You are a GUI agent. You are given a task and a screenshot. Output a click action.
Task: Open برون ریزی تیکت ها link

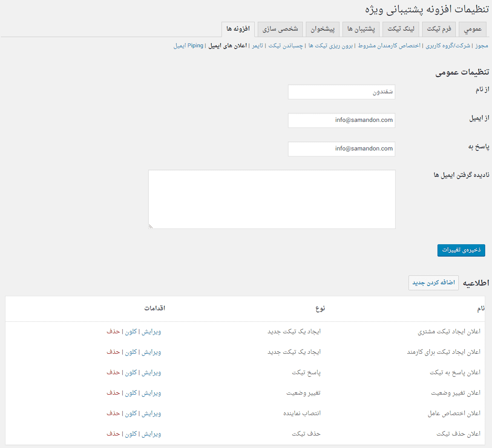331,46
